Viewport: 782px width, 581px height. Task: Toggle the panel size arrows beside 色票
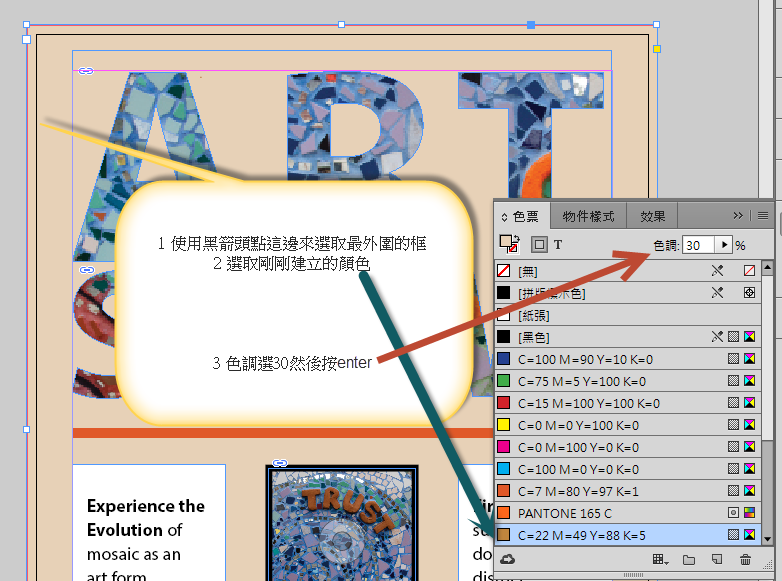click(504, 217)
